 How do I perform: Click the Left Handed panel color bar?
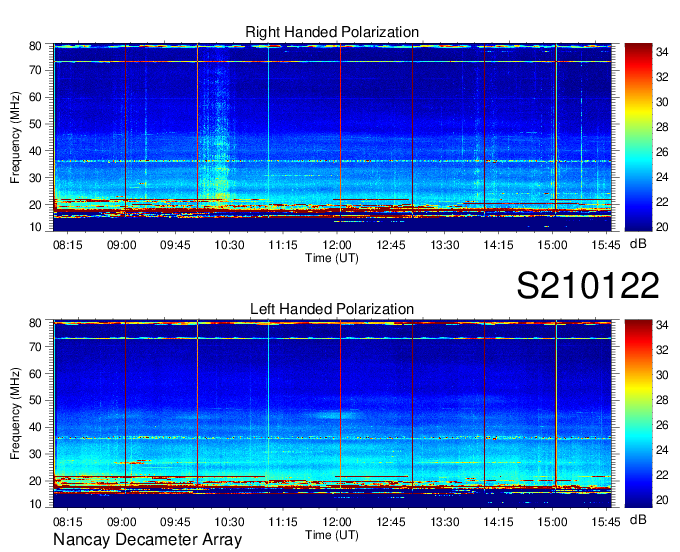click(x=638, y=414)
